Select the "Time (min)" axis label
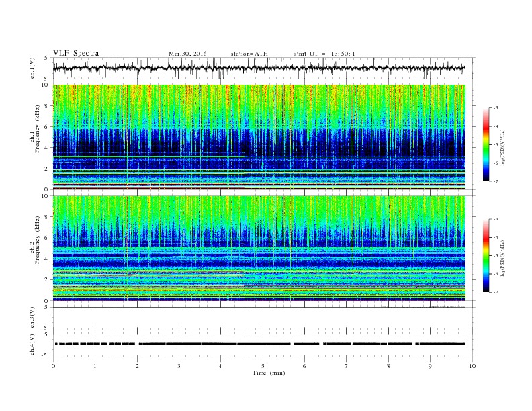This screenshot has width=532, height=411. [269, 373]
